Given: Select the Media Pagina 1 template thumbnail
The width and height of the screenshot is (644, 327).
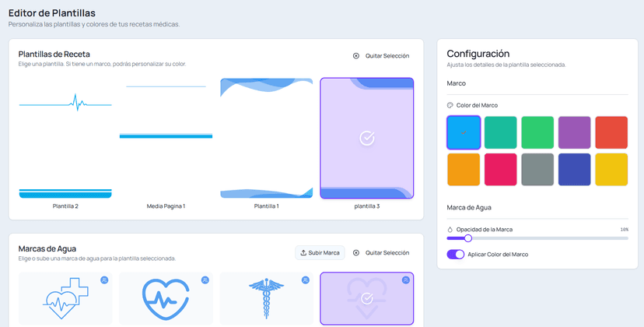Looking at the screenshot, I should pyautogui.click(x=166, y=139).
